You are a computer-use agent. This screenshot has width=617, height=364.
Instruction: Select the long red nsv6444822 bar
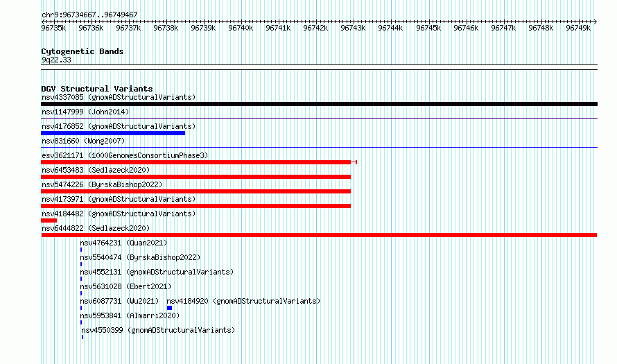coord(319,235)
